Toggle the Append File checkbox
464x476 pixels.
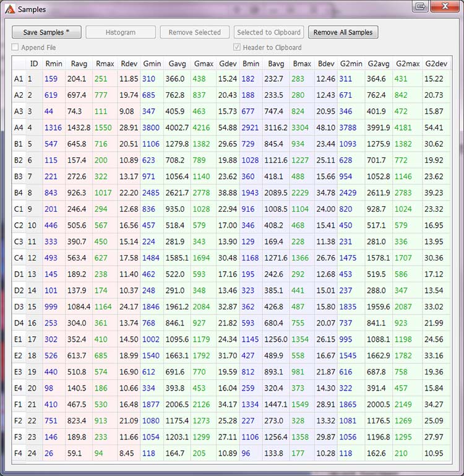[15, 48]
